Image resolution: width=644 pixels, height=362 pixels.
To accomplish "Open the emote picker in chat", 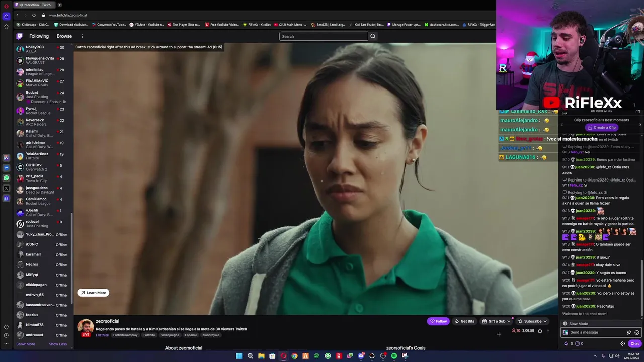I will point(637,332).
